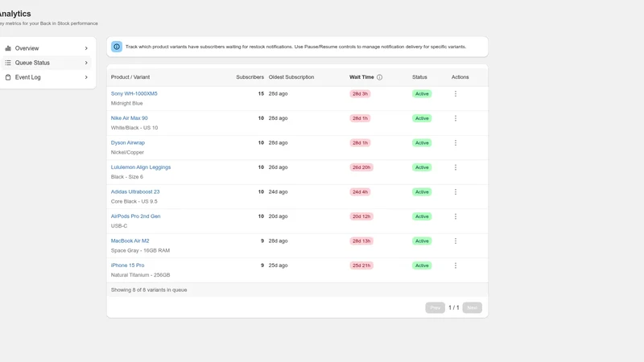Open actions menu for MacBook Air M2

pyautogui.click(x=456, y=241)
